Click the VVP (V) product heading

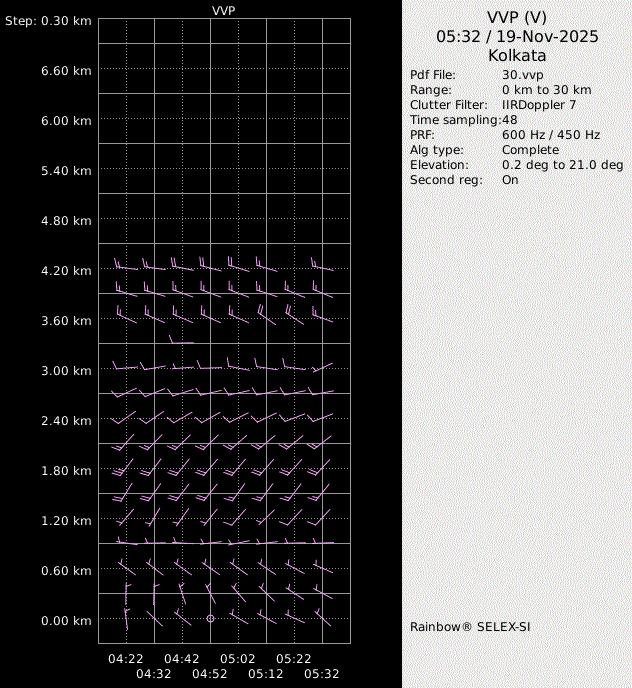tap(517, 17)
